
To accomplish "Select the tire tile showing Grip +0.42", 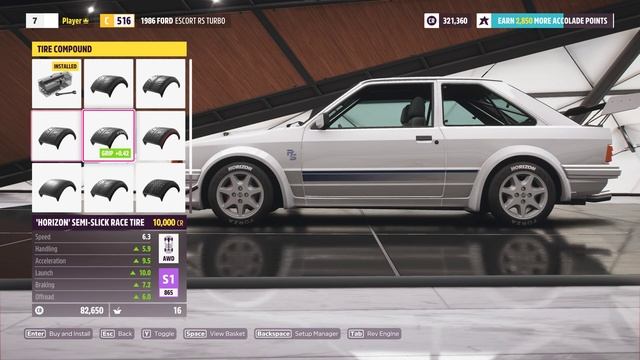I will pos(109,136).
